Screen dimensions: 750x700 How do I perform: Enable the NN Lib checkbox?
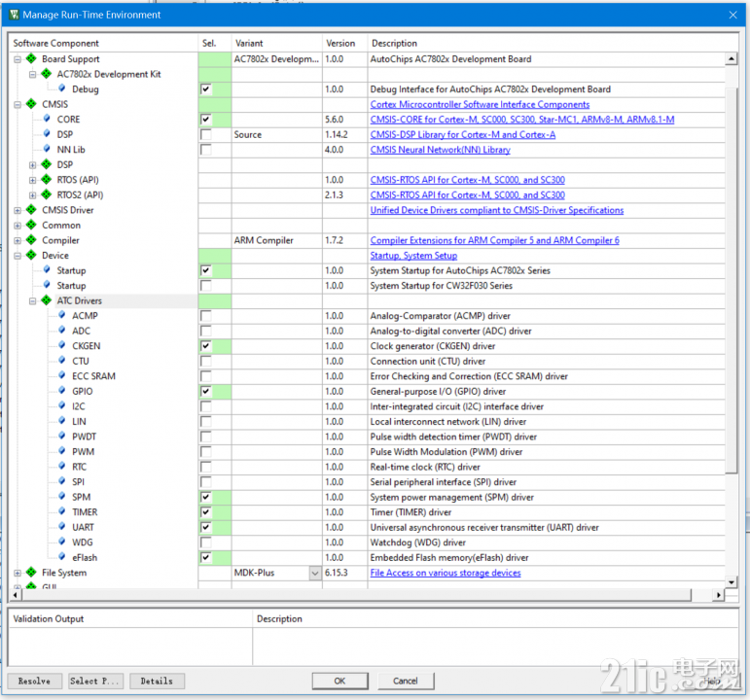tap(205, 150)
